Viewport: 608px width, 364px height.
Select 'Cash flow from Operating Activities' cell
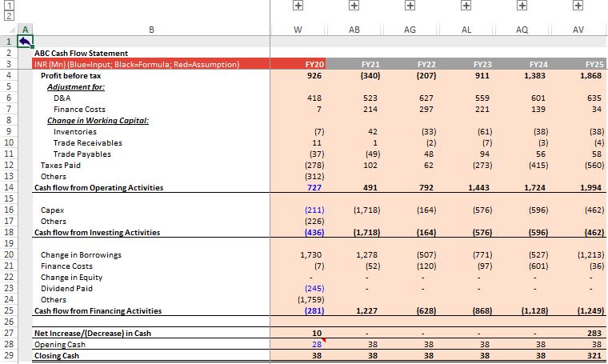(x=151, y=188)
